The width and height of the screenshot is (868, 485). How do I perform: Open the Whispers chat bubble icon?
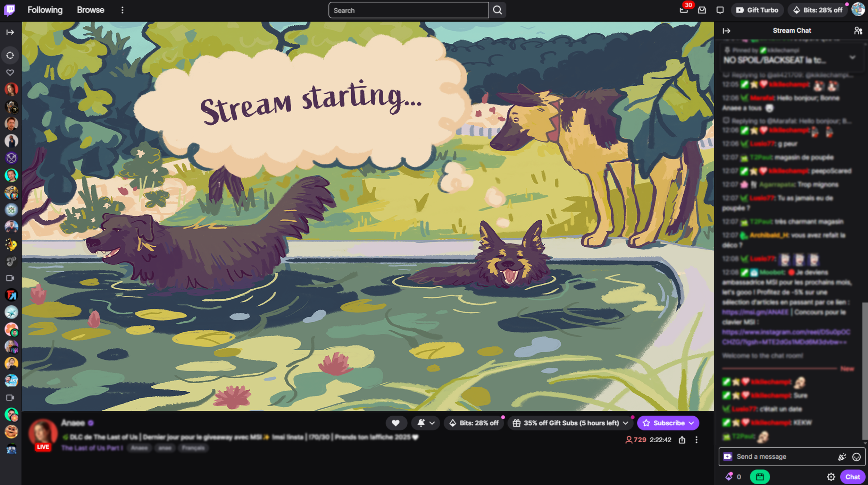[720, 10]
